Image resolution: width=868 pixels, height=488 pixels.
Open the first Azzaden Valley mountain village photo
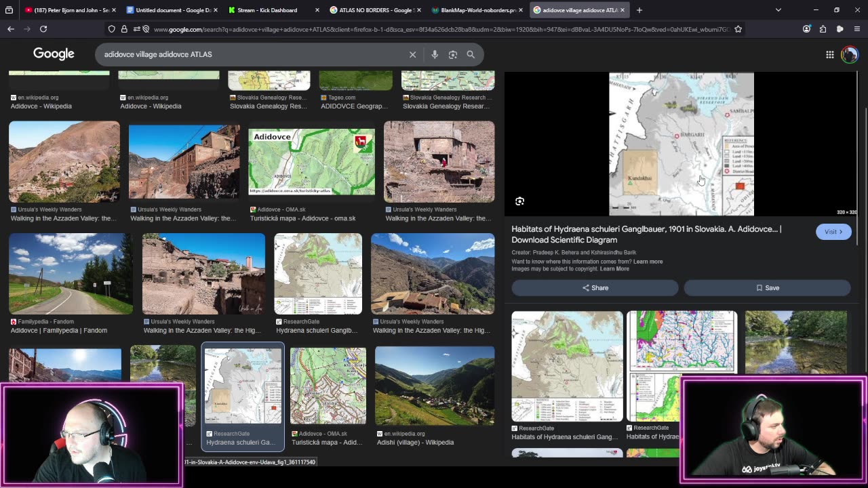[64, 162]
